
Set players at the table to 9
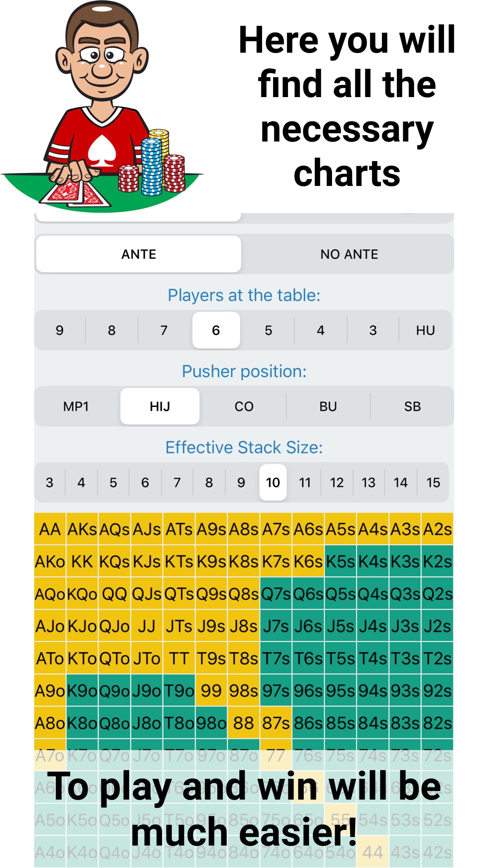point(60,330)
